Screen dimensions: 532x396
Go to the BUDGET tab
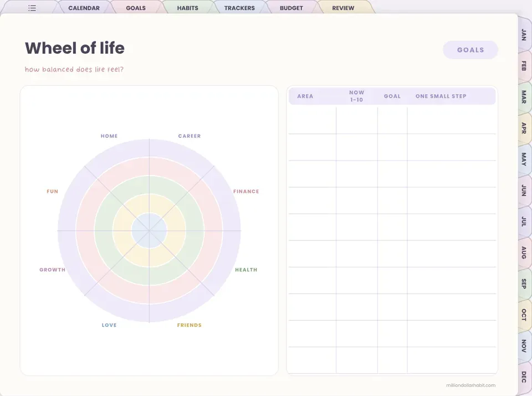(x=291, y=8)
